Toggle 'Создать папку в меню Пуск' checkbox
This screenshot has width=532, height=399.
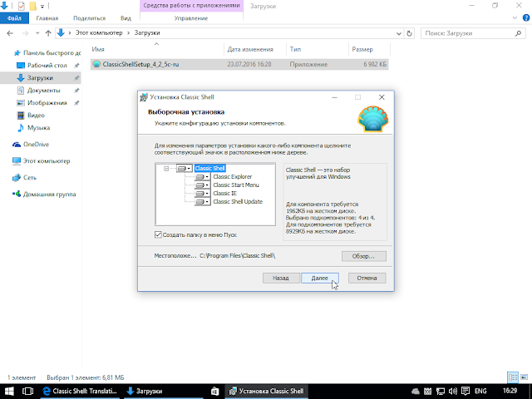[158, 234]
